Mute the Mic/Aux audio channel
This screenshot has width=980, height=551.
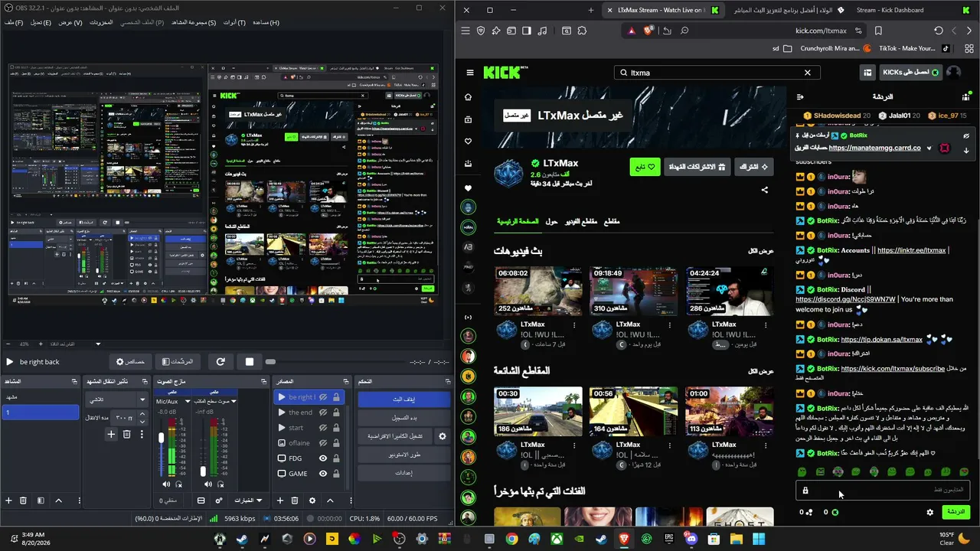tap(166, 484)
